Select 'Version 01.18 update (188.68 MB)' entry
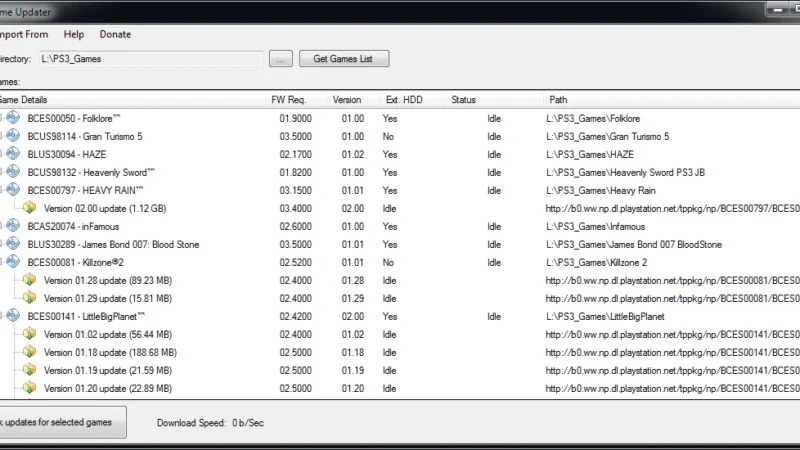Viewport: 800px width, 450px height. click(x=110, y=353)
